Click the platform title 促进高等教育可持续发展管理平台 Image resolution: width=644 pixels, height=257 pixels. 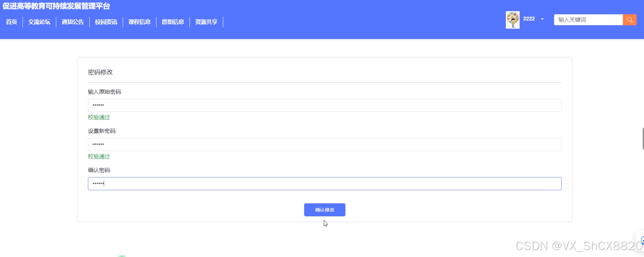56,6
